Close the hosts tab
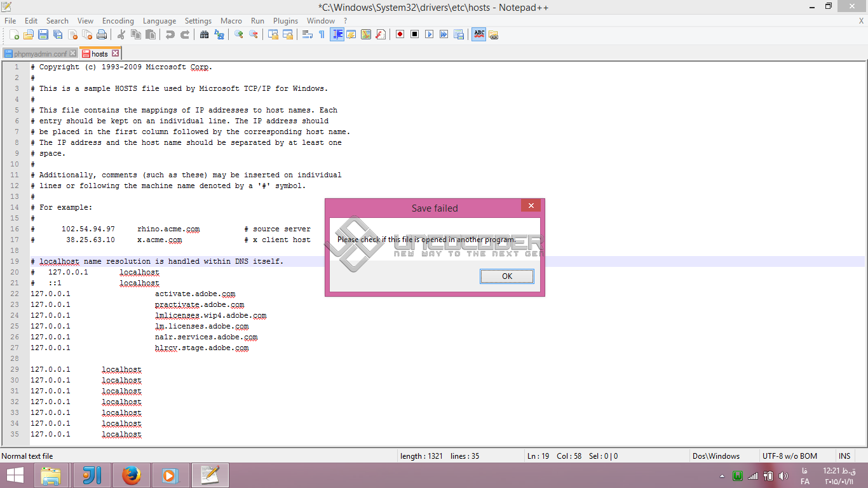The image size is (868, 488). pos(115,54)
